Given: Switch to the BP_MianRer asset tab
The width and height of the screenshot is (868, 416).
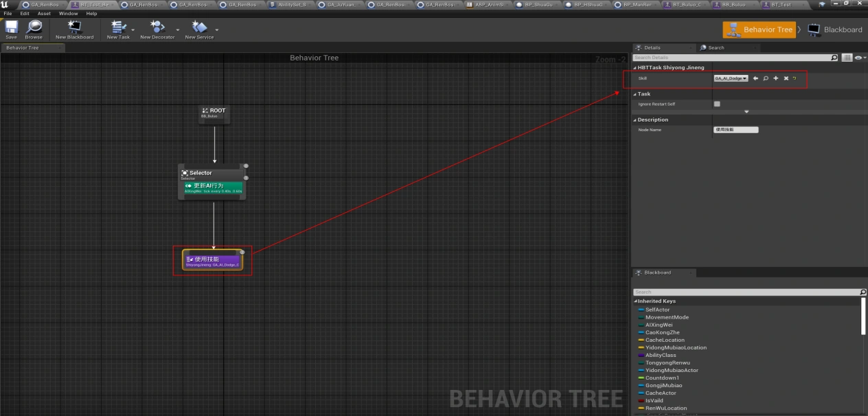Looking at the screenshot, I should (x=637, y=4).
